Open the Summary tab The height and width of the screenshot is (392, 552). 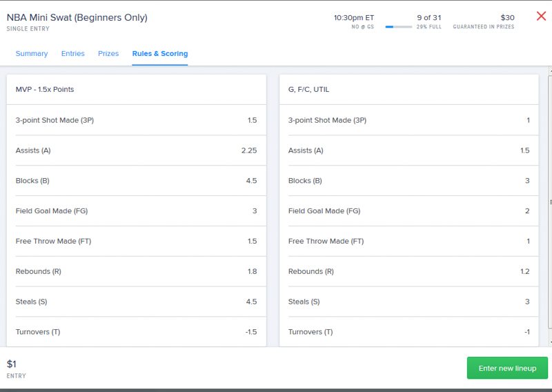tap(32, 54)
